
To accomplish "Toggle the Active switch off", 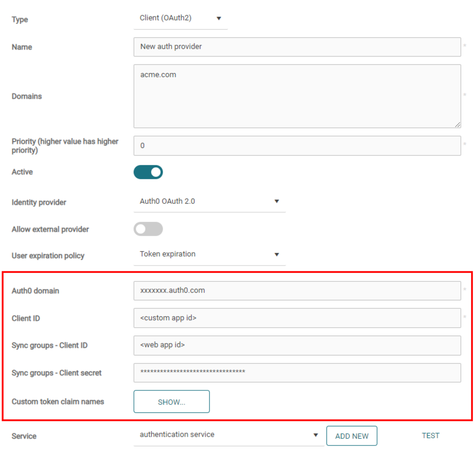I will point(148,172).
